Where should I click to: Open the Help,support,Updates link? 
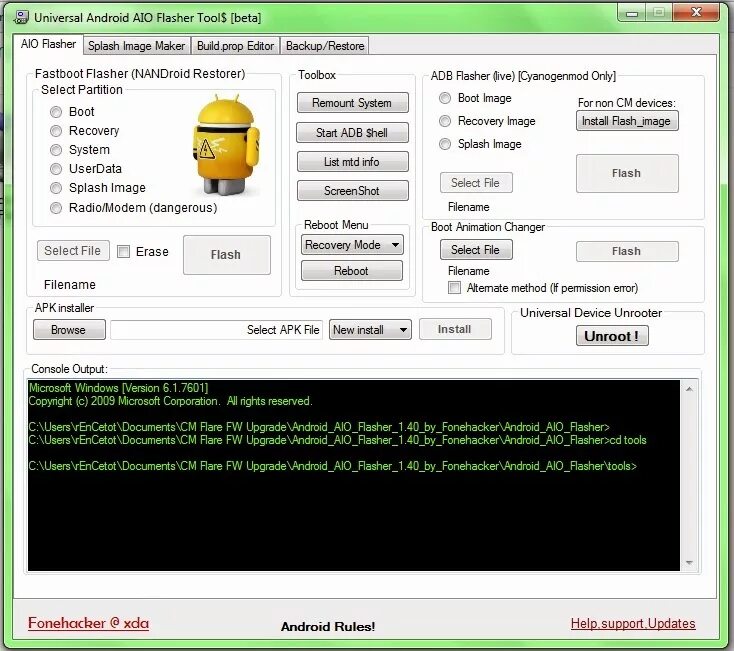(x=633, y=624)
